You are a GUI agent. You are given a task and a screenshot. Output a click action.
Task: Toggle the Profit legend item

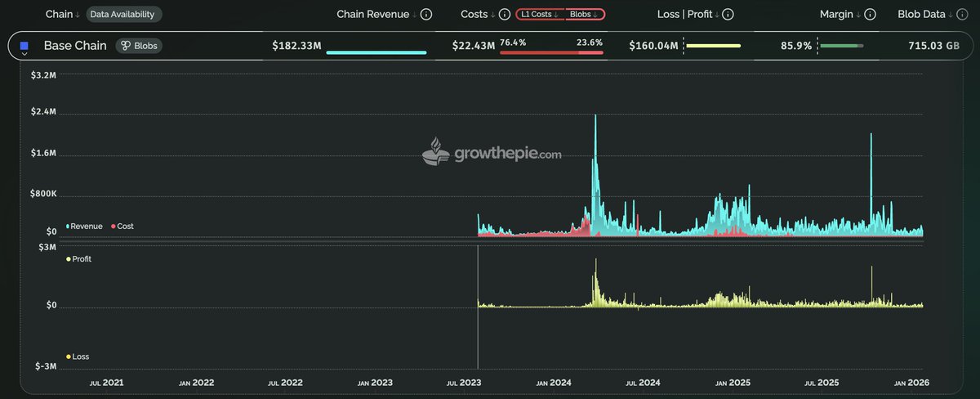[79, 259]
